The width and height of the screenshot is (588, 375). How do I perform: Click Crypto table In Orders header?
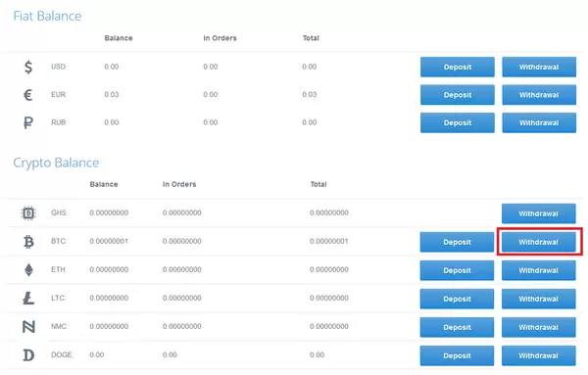[x=179, y=184]
